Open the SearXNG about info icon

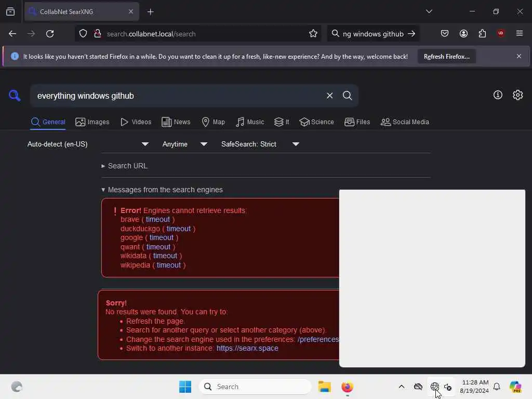[498, 95]
